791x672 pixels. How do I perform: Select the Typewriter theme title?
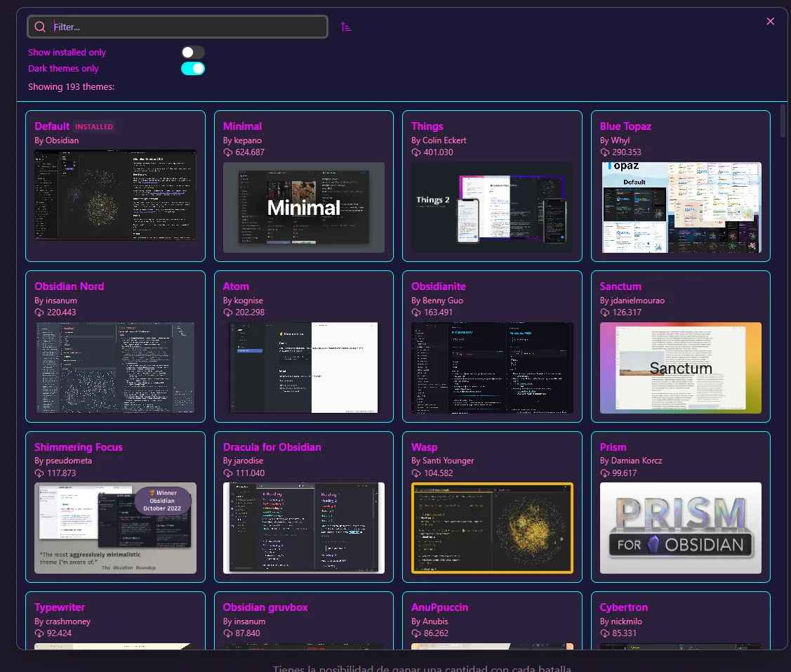60,607
